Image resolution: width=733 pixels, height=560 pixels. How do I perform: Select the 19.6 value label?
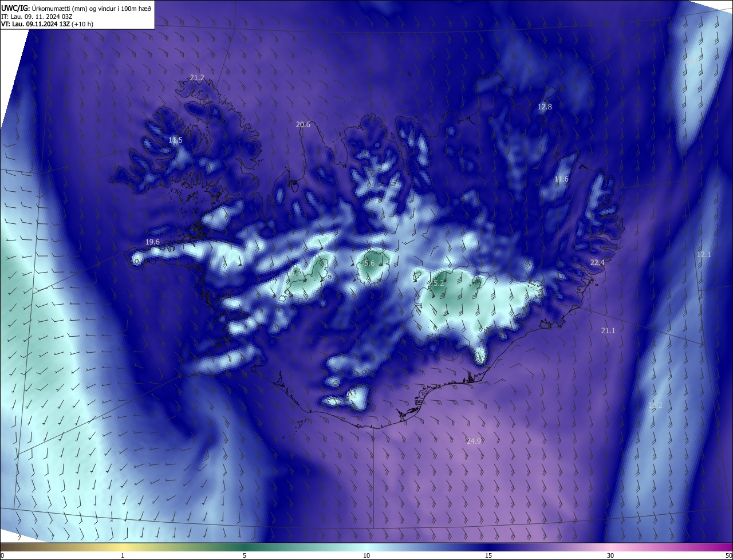(152, 242)
